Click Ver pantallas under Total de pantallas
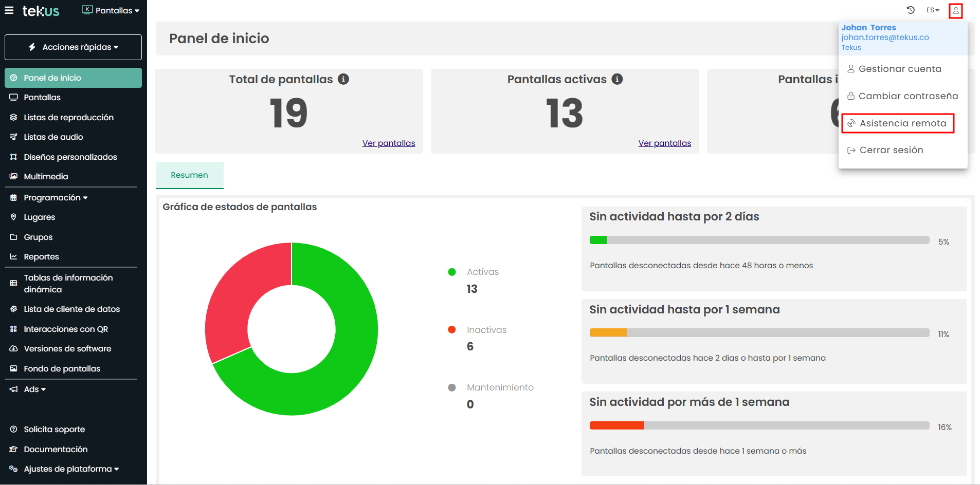This screenshot has height=485, width=980. click(x=388, y=143)
